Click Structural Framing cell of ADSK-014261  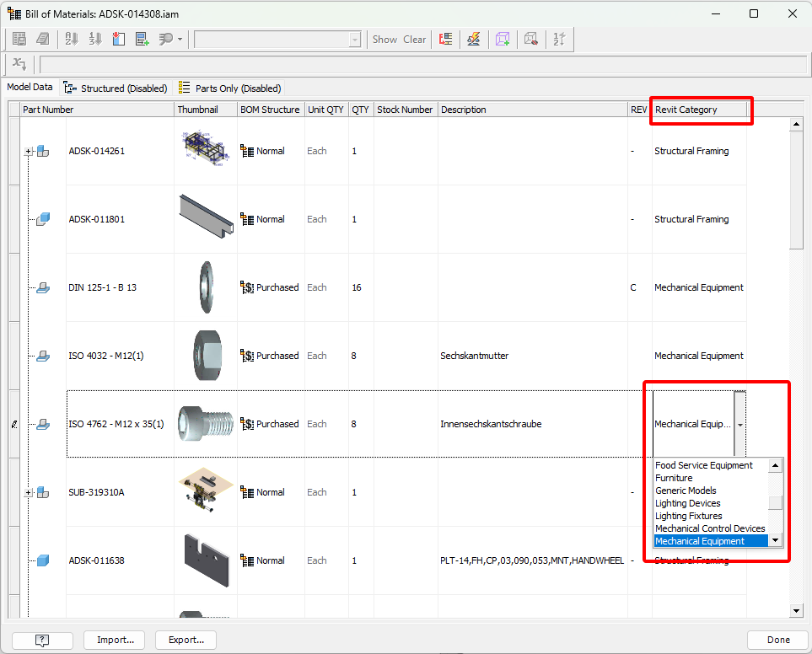699,151
